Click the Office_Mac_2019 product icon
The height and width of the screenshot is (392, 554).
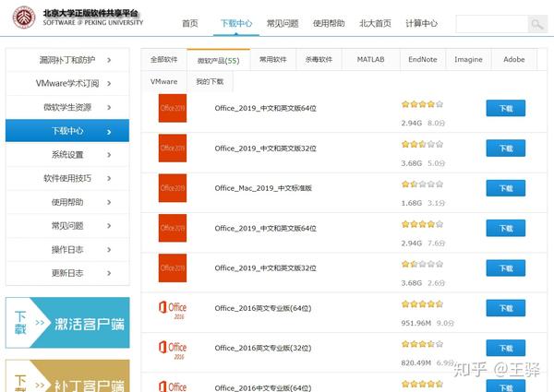tap(173, 188)
